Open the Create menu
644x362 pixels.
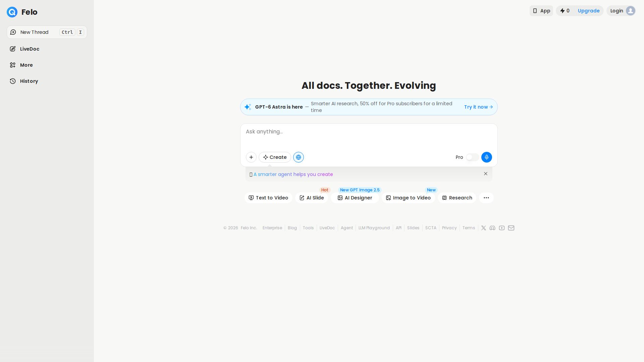[x=275, y=157]
